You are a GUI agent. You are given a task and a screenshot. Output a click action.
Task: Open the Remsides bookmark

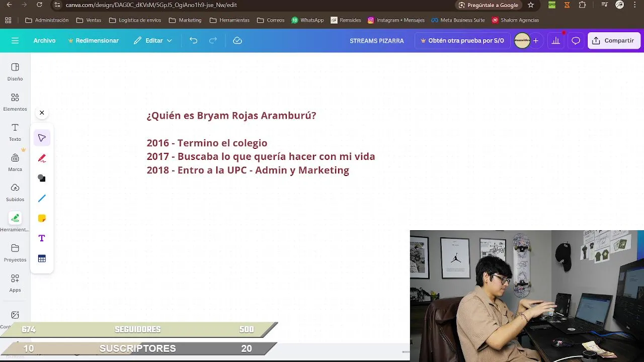point(346,20)
